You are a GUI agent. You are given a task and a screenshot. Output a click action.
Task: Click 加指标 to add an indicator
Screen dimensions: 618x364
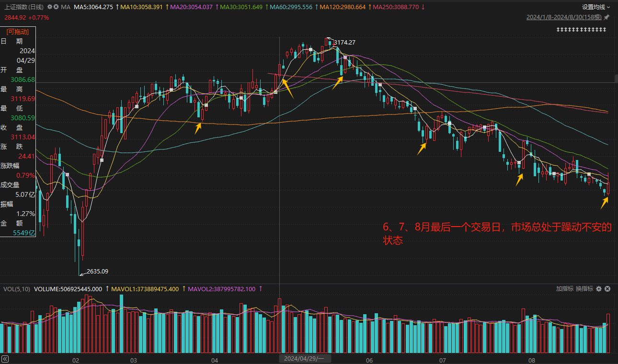pos(565,289)
